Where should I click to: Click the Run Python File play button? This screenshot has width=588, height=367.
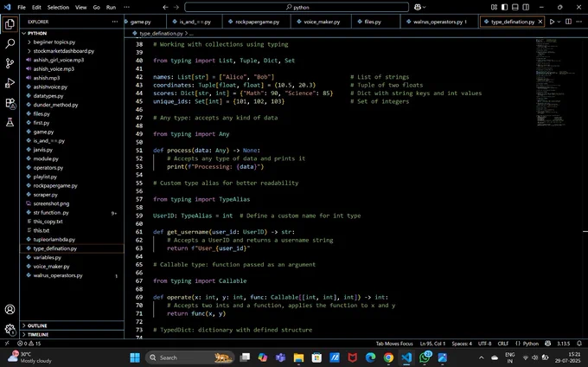pyautogui.click(x=552, y=22)
